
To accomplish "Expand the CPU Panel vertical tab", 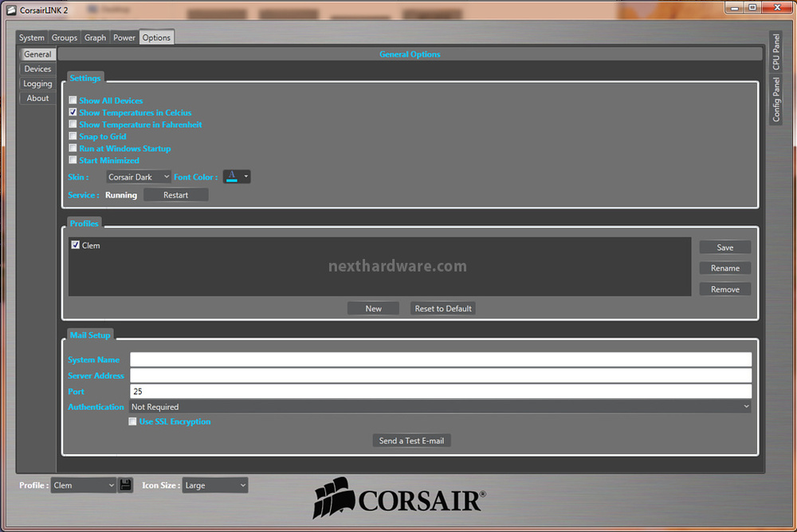I will [x=775, y=52].
